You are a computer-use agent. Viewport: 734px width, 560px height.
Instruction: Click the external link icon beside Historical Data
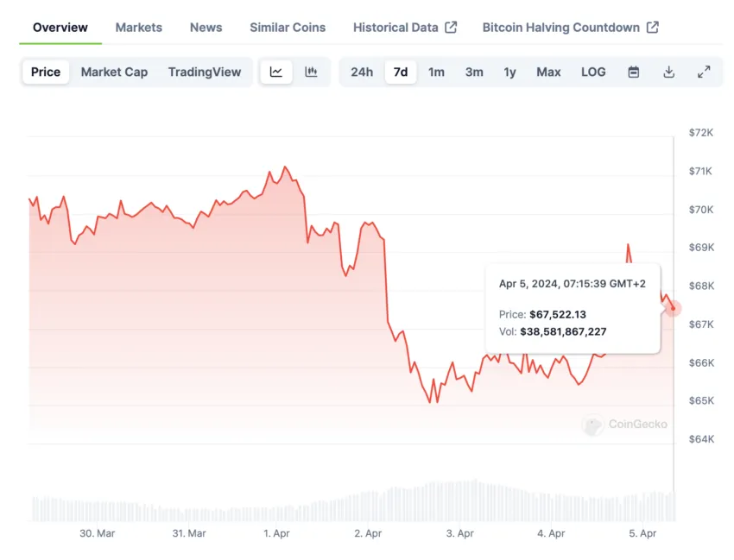(x=451, y=28)
